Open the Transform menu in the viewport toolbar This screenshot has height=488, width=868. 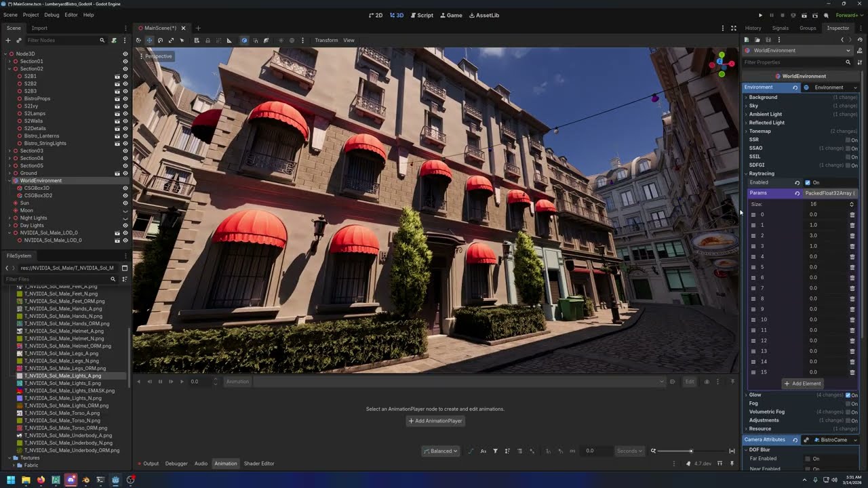point(326,40)
